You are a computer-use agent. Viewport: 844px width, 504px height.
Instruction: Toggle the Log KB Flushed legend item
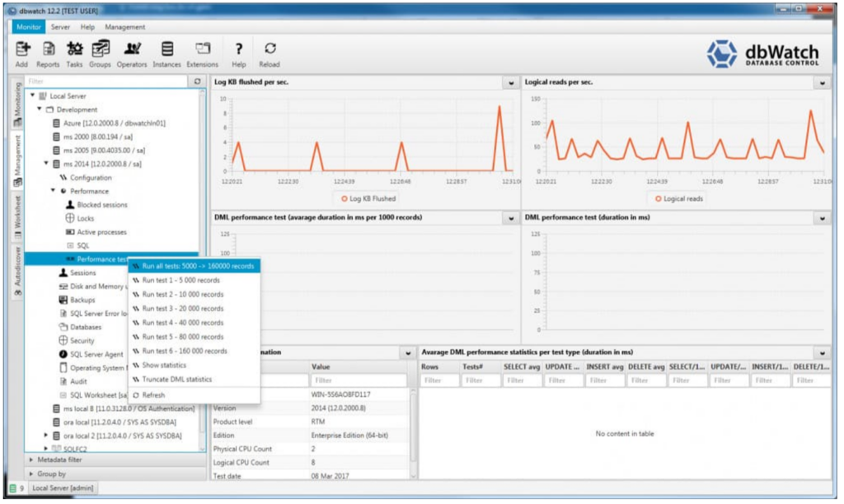(368, 198)
